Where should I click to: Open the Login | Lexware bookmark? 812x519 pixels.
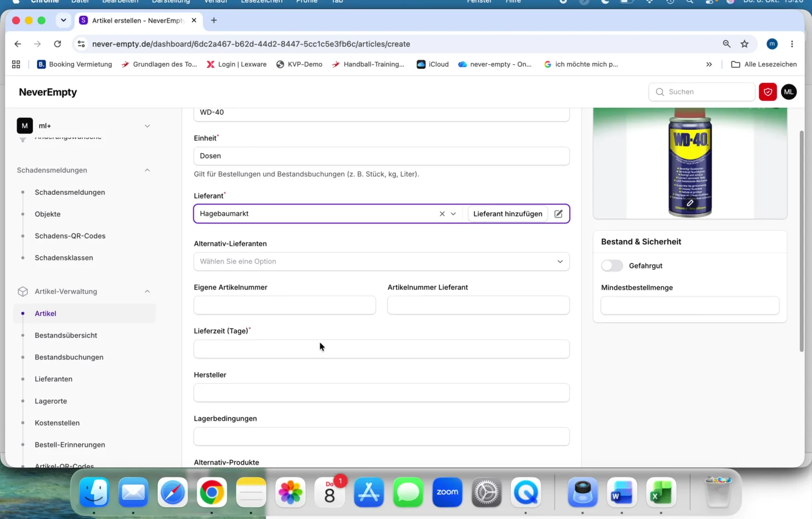(x=236, y=64)
